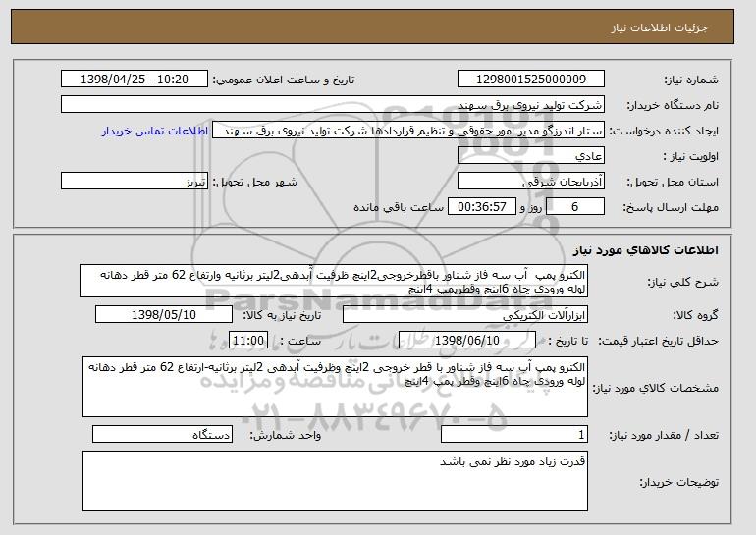Screen dimensions: 756x535
Task: Click the مشخصات کالای مورد نیاز text area
Action: (335, 387)
